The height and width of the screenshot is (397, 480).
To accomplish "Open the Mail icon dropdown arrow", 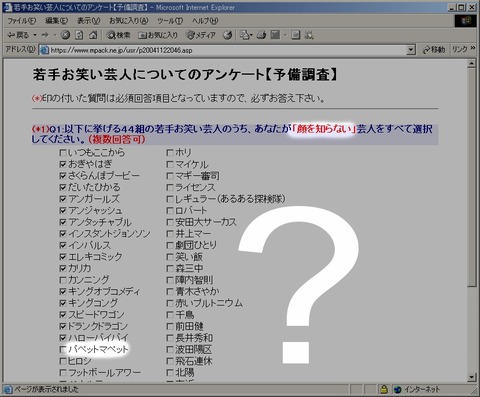I will pos(251,35).
